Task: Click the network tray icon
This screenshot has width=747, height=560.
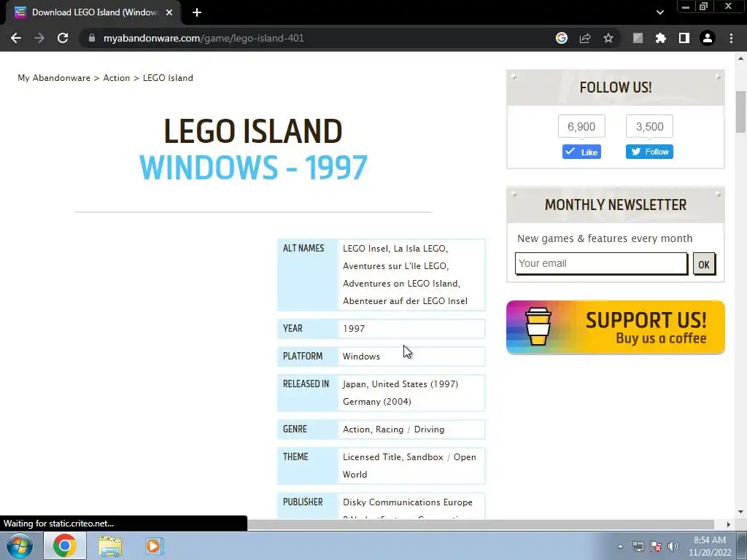Action: pos(638,546)
